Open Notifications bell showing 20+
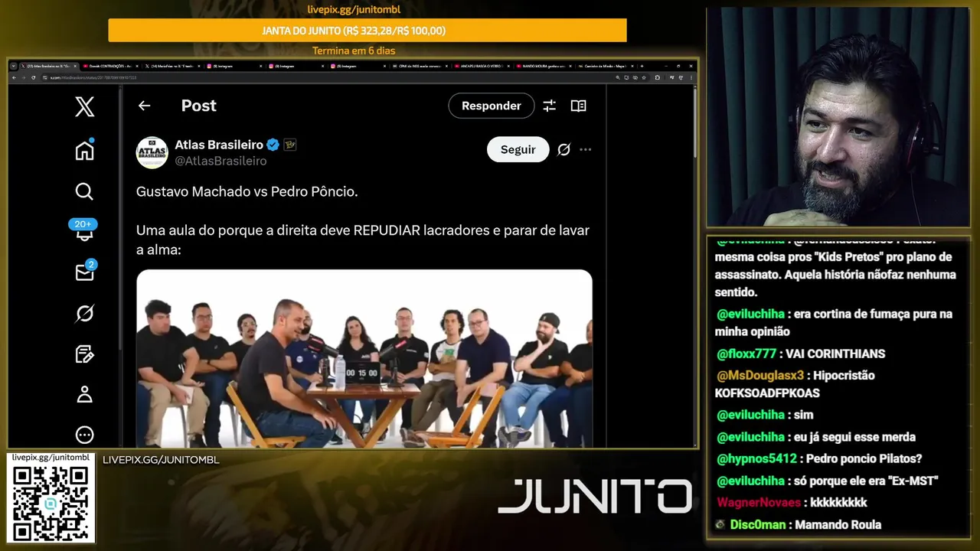 pos(83,230)
